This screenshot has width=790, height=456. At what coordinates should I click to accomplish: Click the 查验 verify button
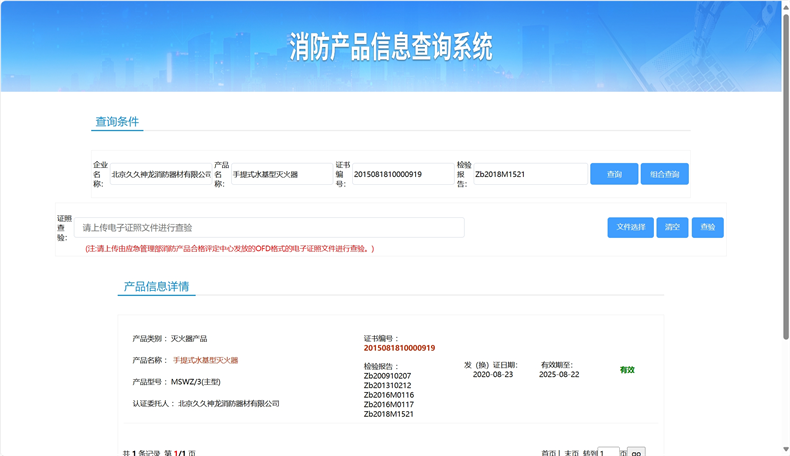(707, 228)
